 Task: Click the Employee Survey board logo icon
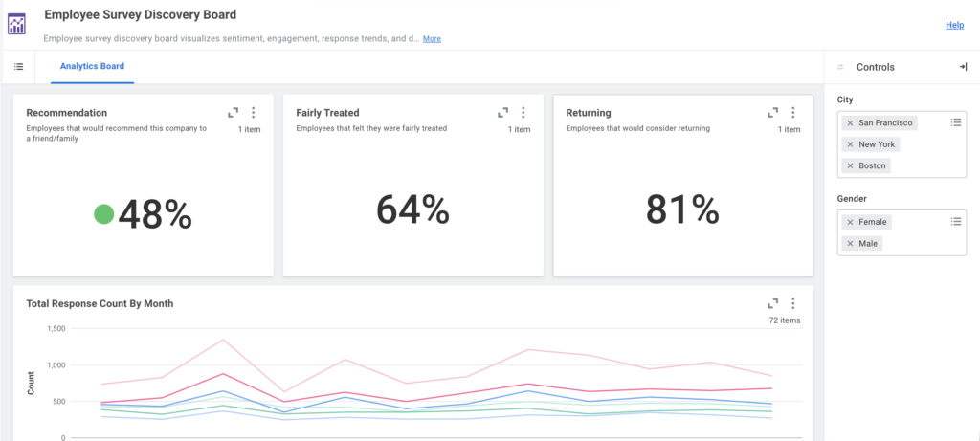17,23
